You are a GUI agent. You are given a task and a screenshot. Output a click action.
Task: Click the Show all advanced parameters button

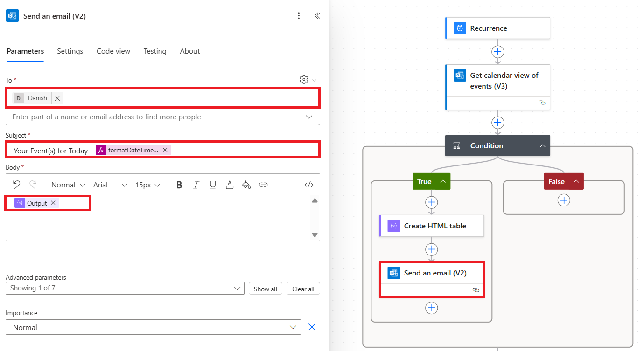[265, 289]
